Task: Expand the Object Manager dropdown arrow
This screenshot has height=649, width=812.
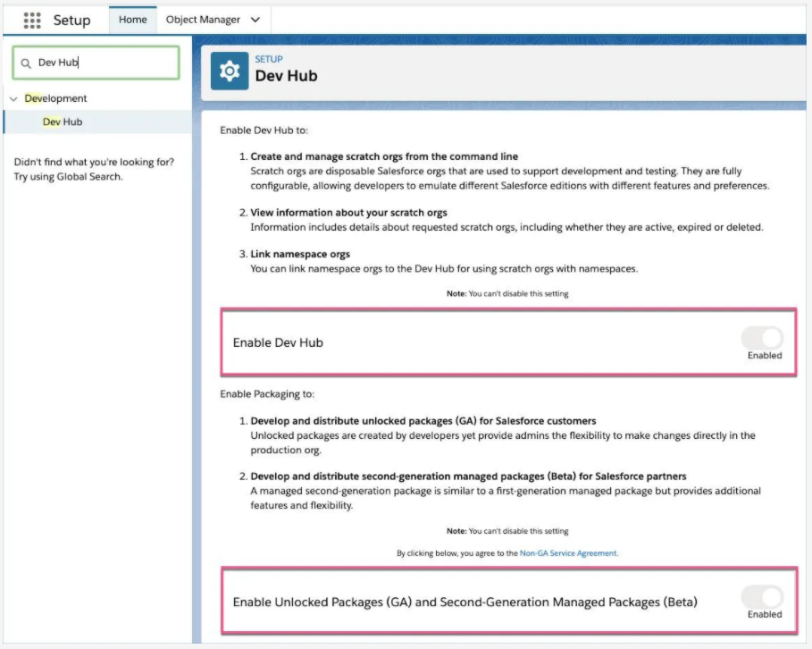Action: pyautogui.click(x=255, y=20)
